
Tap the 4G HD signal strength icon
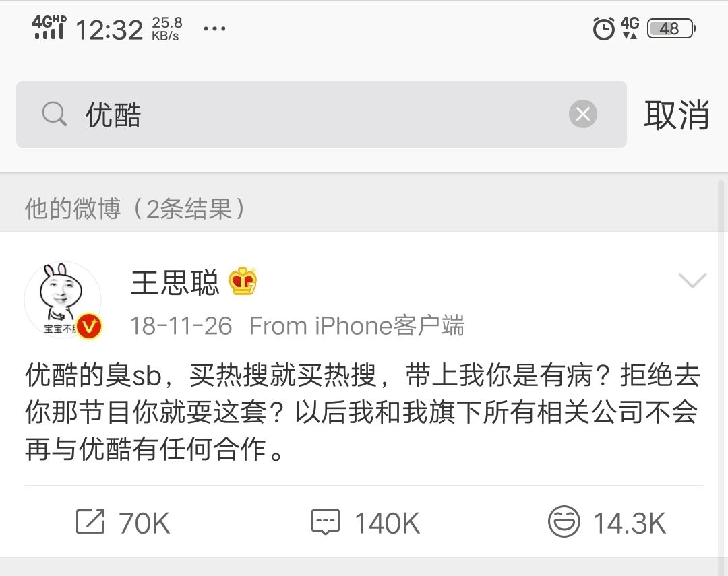(x=49, y=27)
